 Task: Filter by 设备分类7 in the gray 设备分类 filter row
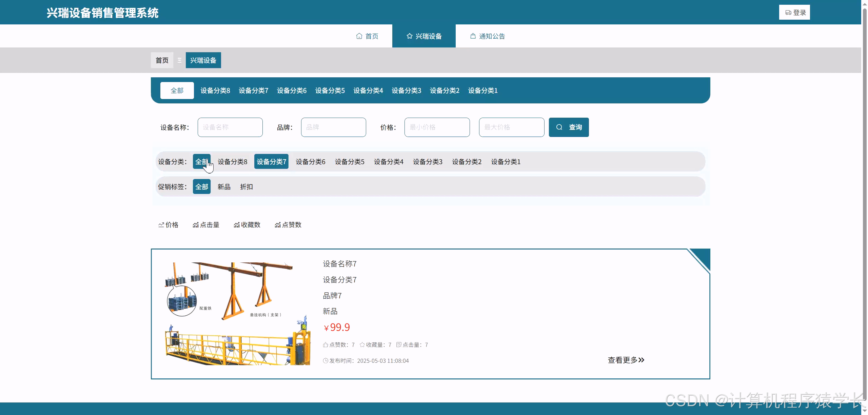tap(272, 161)
